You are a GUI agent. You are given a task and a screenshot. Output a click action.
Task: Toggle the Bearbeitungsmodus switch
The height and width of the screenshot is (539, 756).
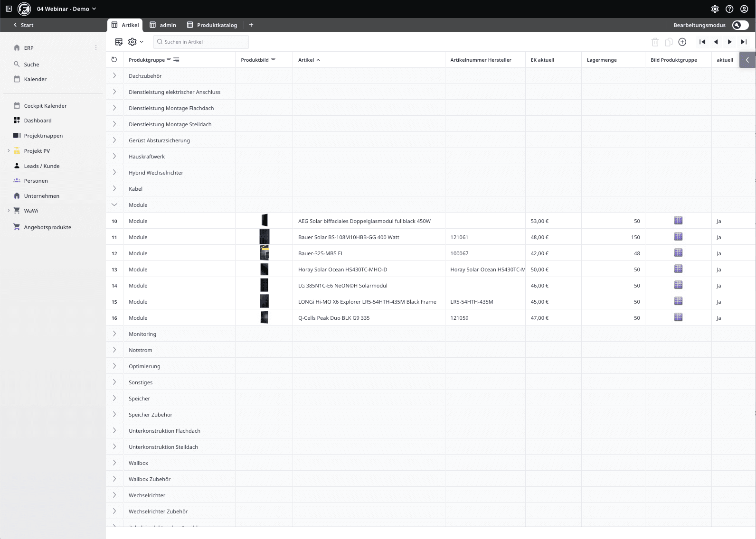pyautogui.click(x=740, y=25)
